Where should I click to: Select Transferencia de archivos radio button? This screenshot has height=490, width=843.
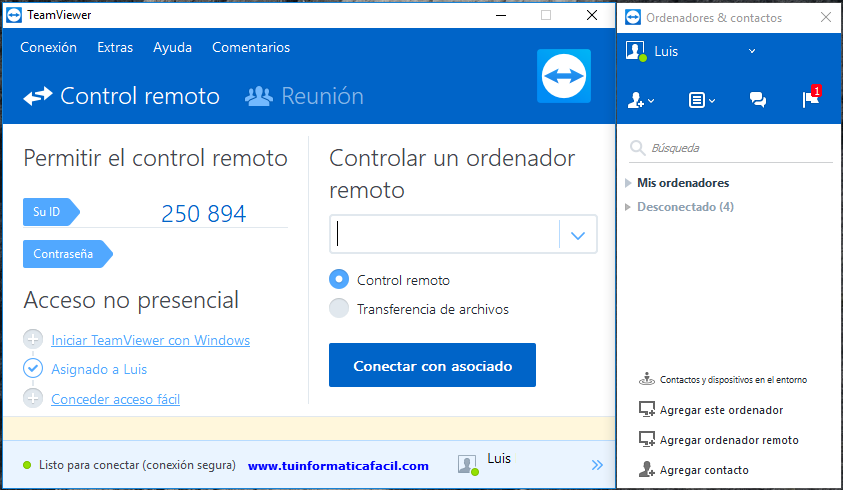click(339, 308)
